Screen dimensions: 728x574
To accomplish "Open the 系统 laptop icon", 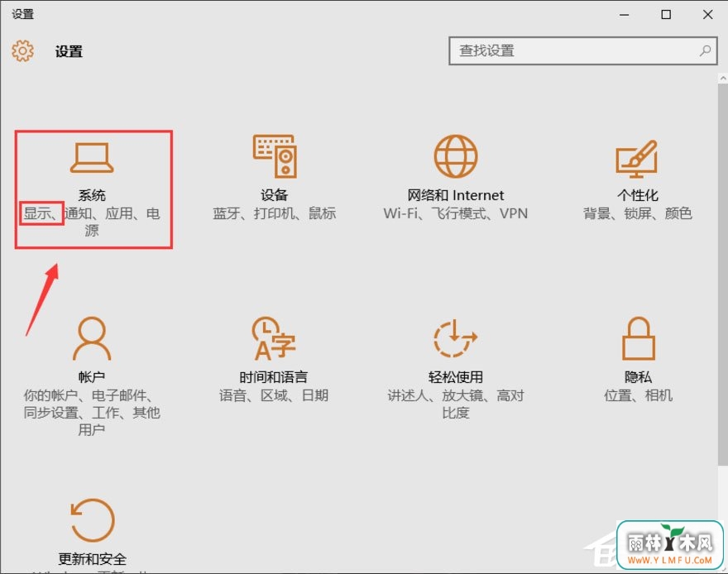I will [x=92, y=158].
